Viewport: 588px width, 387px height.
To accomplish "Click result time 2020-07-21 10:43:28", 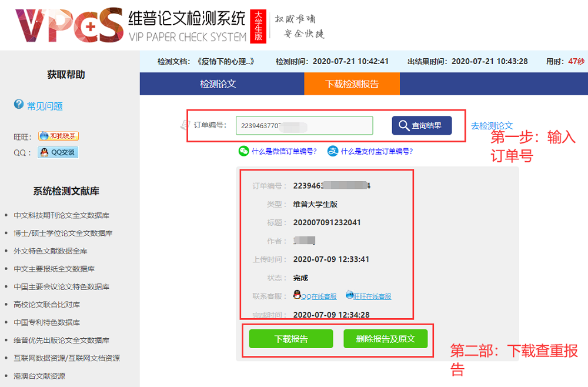I will coord(489,62).
